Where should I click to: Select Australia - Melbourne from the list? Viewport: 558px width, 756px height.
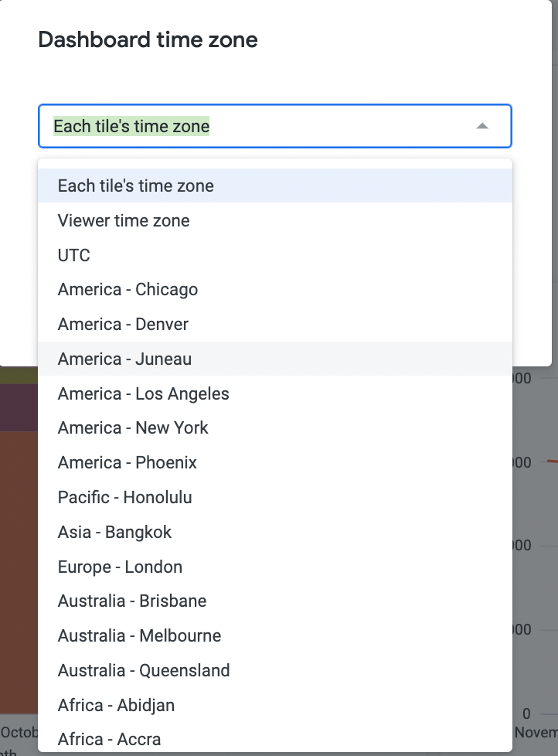coord(139,635)
